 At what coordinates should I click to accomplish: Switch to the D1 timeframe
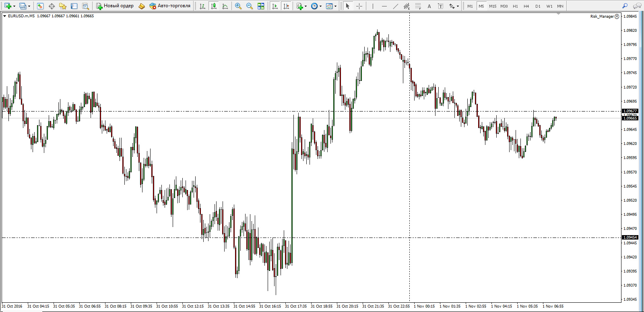point(538,6)
